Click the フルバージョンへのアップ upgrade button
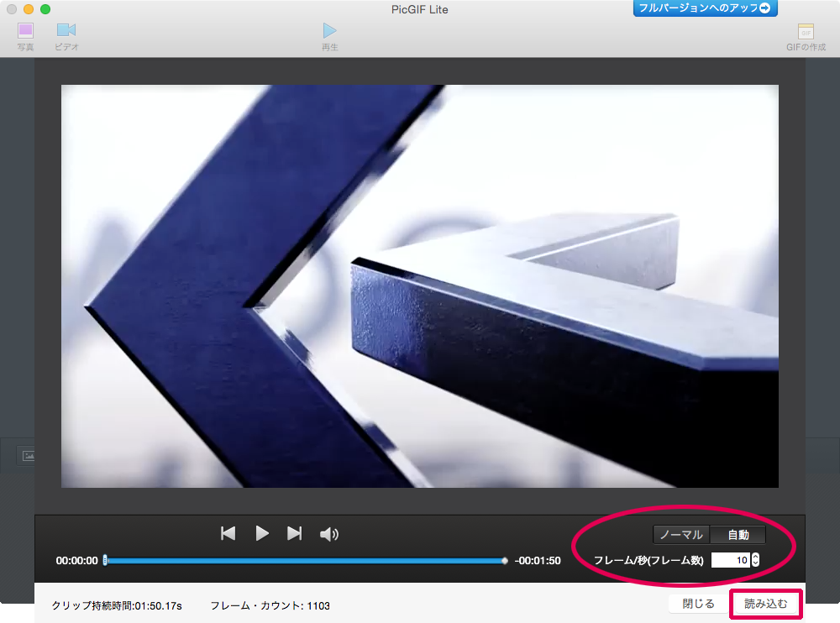 click(705, 8)
